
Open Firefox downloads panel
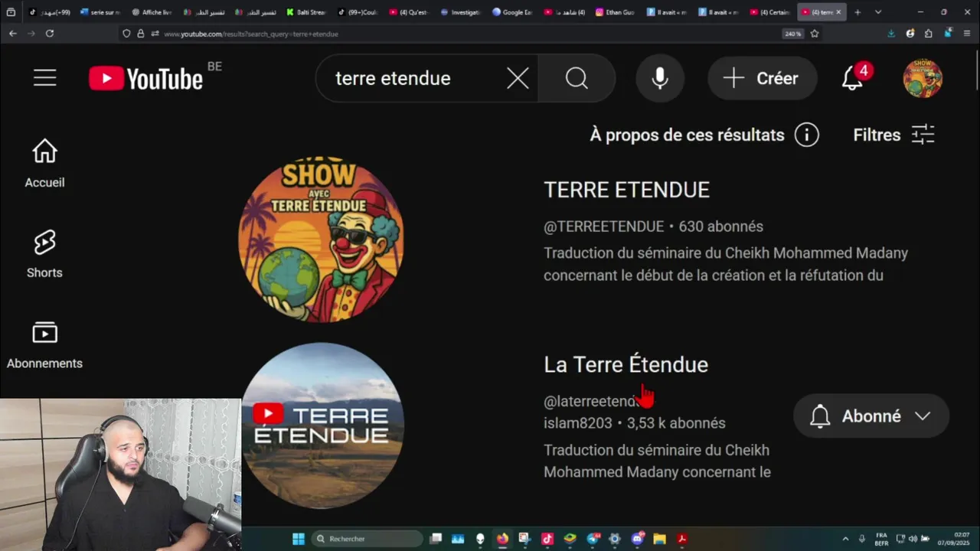point(891,34)
